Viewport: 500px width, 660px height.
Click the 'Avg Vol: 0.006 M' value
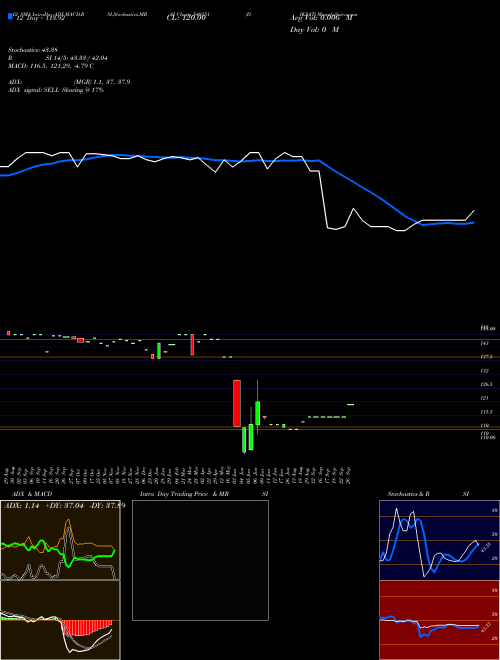point(321,18)
